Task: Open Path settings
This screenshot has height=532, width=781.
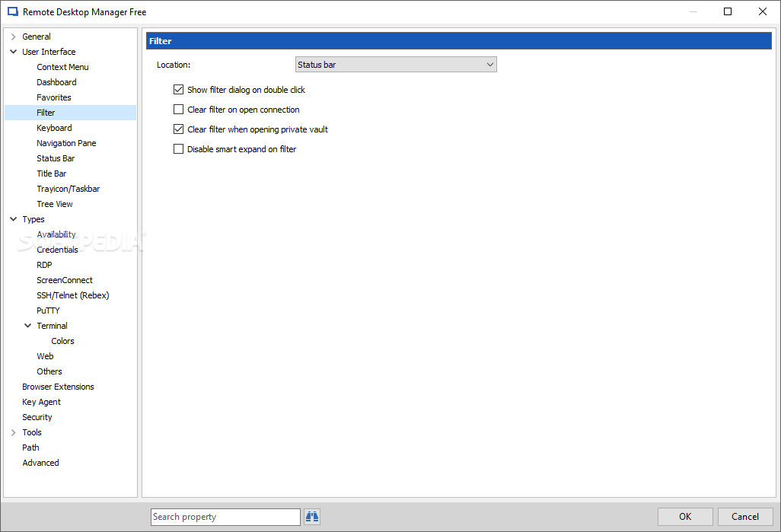Action: click(x=30, y=448)
